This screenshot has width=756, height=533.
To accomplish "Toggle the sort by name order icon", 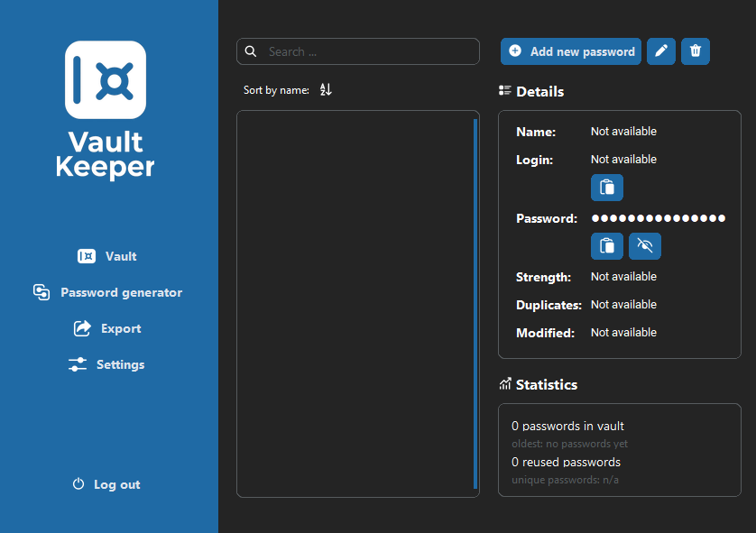I will [326, 89].
